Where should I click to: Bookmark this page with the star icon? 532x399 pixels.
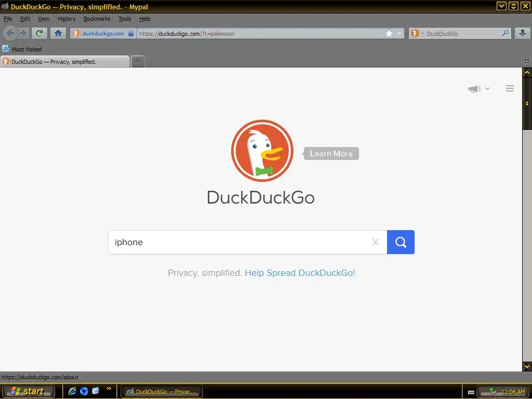(389, 33)
